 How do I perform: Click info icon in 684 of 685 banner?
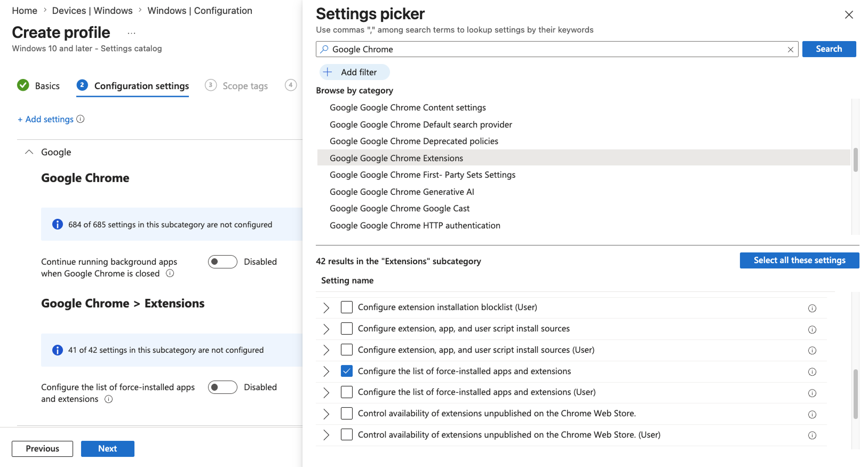58,225
